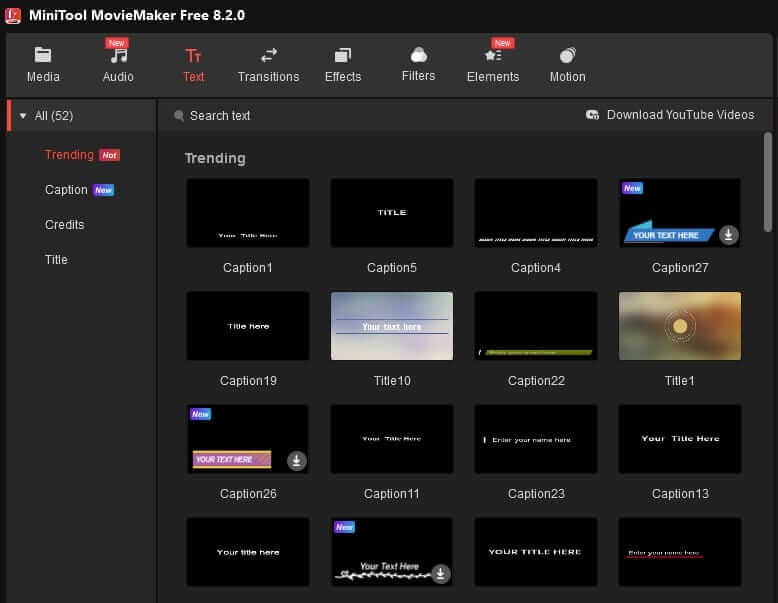Select the Caption category
778x603 pixels.
point(66,190)
